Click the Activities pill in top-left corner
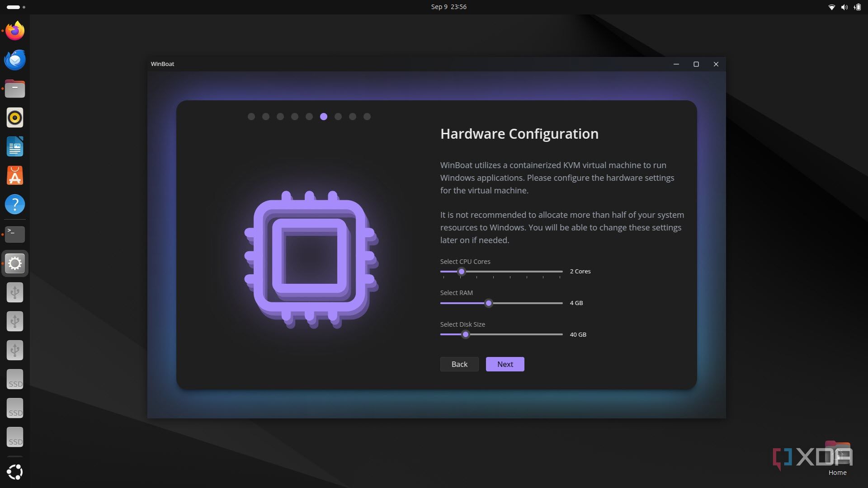The height and width of the screenshot is (488, 868). (16, 7)
